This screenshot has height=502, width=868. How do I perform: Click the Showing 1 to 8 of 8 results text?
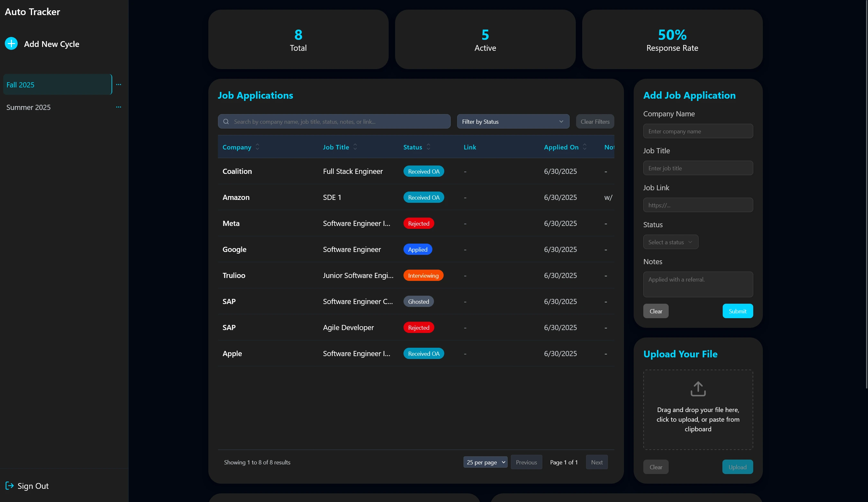257,462
